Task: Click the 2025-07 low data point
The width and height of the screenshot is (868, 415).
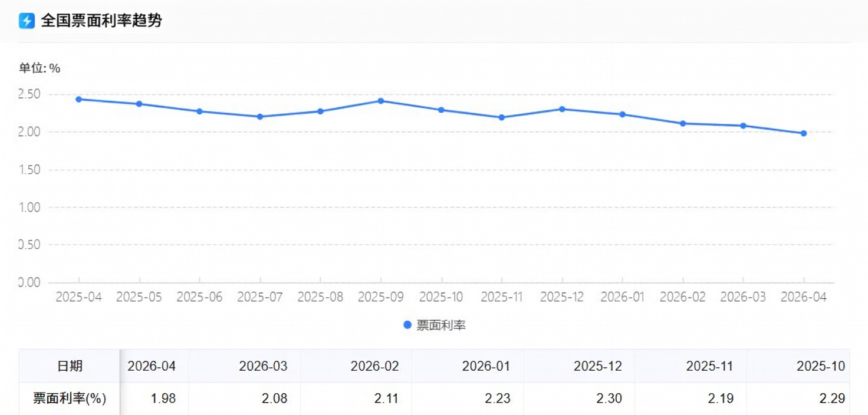Action: [260, 117]
